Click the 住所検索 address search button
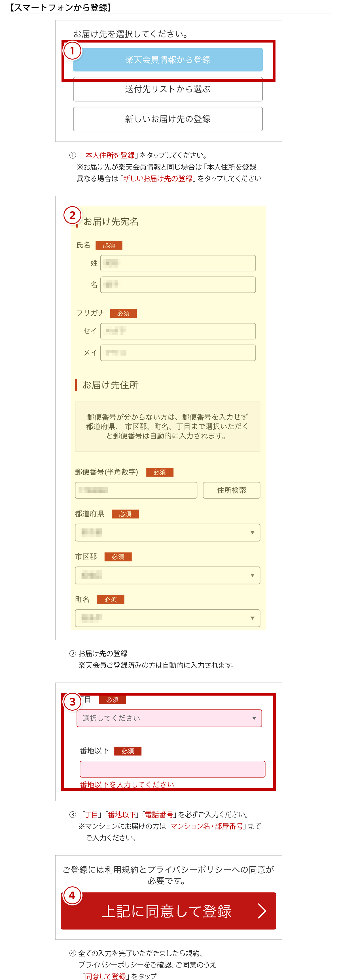Screen dimensions: 337x980 pos(232,490)
